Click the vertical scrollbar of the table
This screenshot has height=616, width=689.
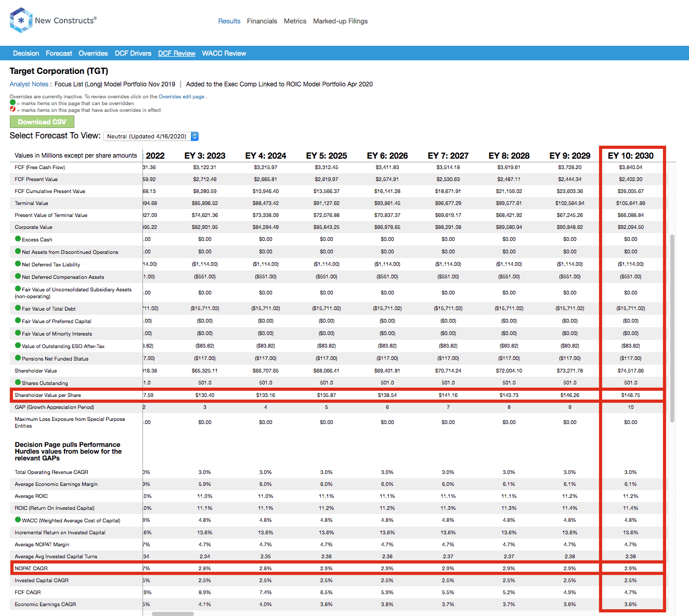672,328
